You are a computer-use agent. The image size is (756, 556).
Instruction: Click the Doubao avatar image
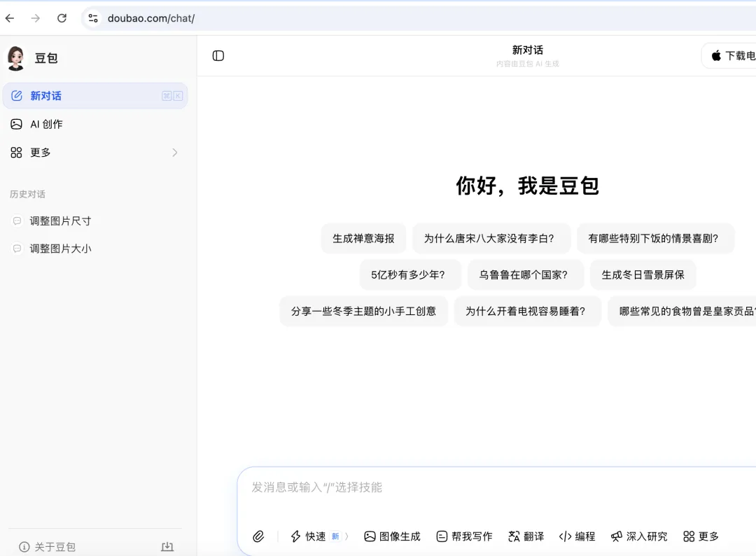click(x=16, y=58)
